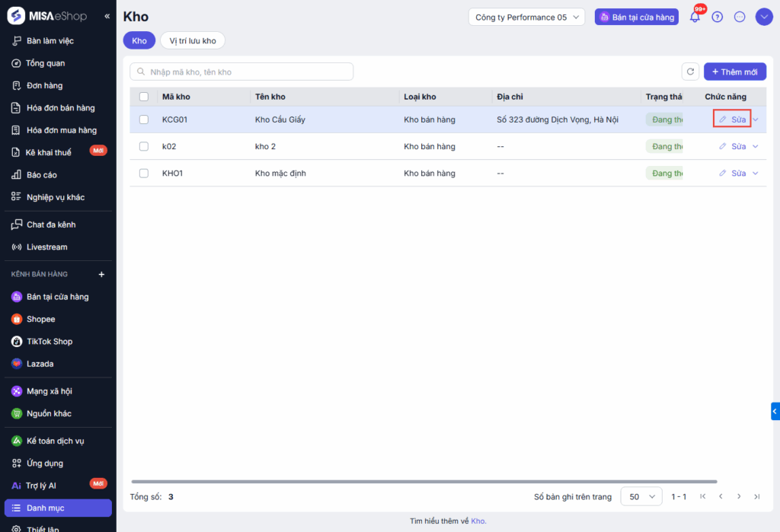Expand the actions arrow next to Sửa for KHO1
780x532 pixels.
point(756,174)
